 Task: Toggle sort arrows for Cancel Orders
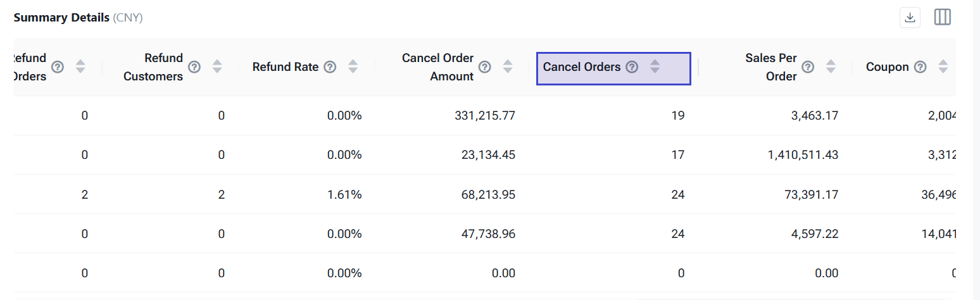pyautogui.click(x=655, y=67)
